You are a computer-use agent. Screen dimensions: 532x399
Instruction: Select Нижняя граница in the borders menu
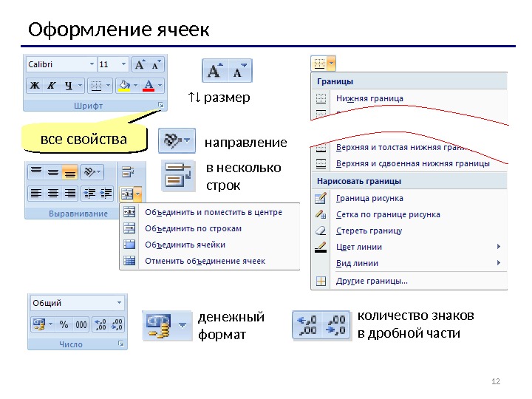pos(409,98)
